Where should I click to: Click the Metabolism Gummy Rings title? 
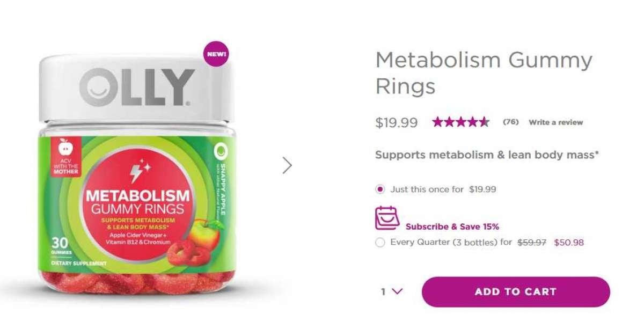tap(484, 72)
